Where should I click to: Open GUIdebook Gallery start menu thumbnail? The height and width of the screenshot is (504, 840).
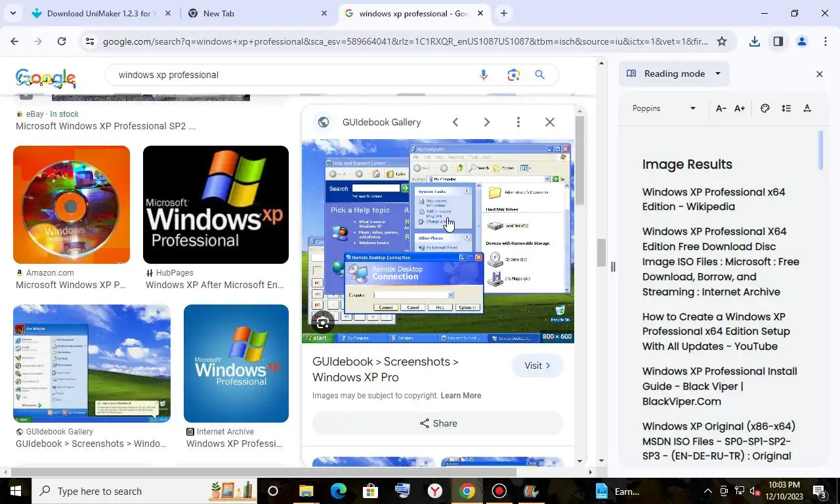[92, 364]
